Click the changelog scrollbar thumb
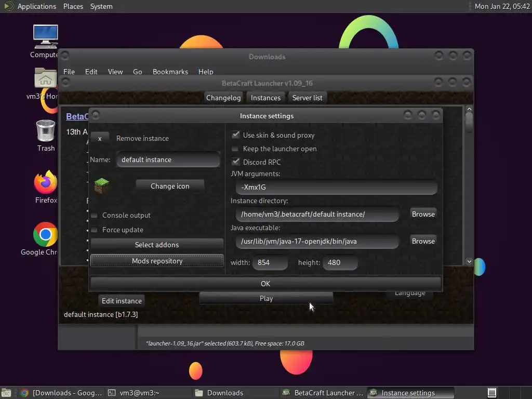532x399 pixels. [469, 122]
